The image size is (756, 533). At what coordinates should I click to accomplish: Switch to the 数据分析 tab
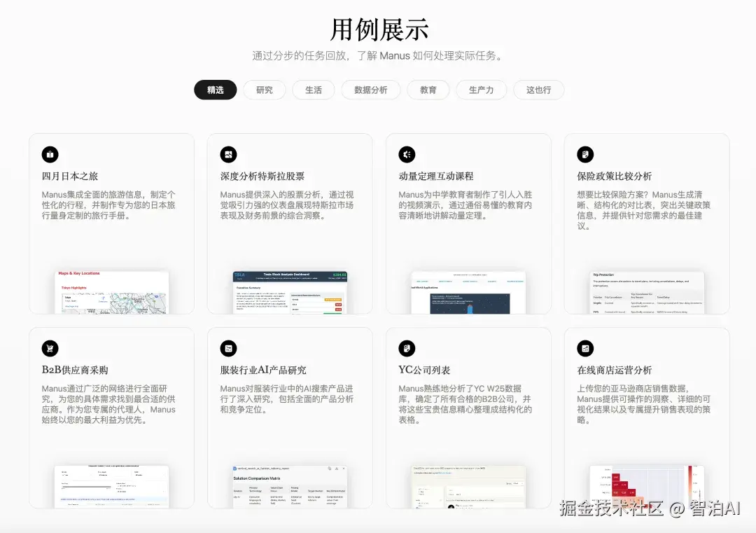click(371, 90)
